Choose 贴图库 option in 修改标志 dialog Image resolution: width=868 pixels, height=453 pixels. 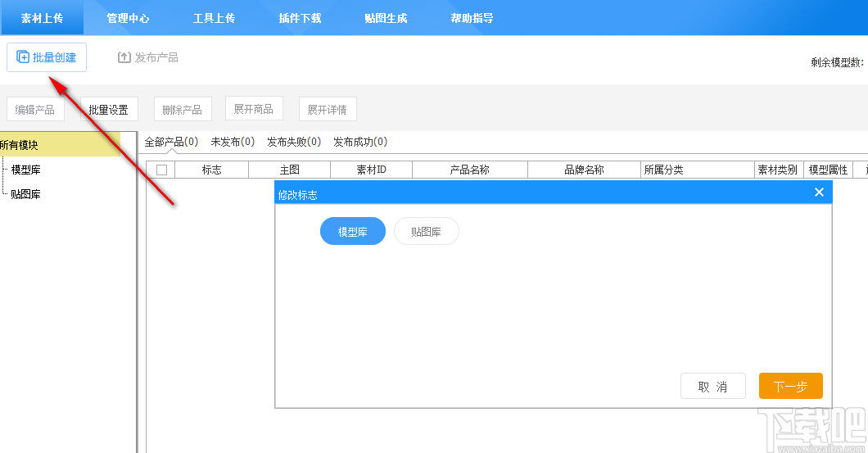point(427,232)
